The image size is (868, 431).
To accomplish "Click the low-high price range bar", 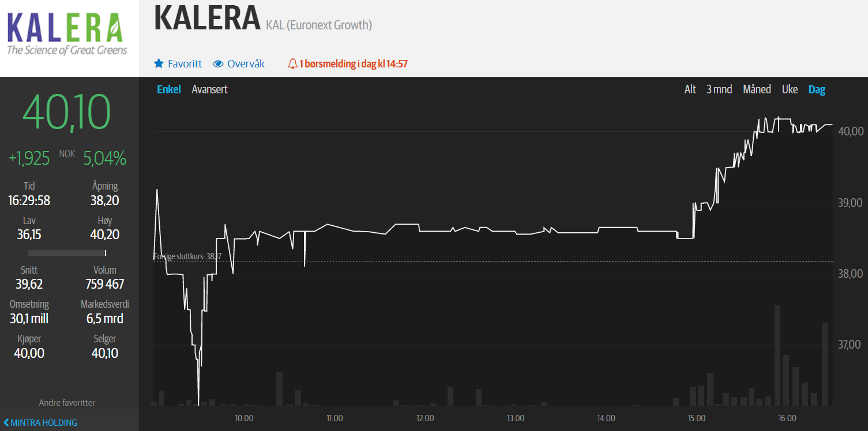I will 67,252.
